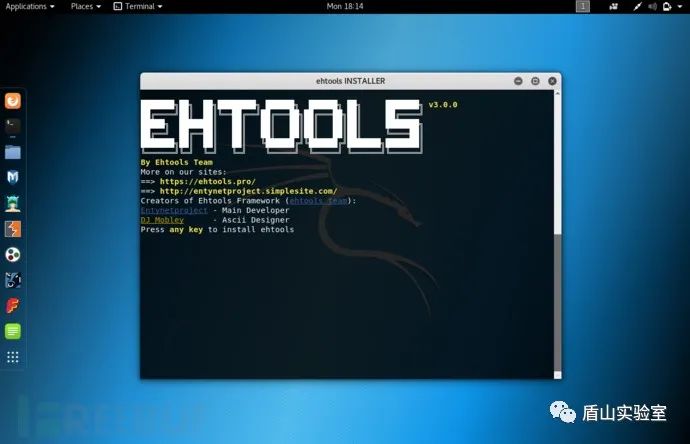Open the https://ehtools.pro/ link
The height and width of the screenshot is (444, 690).
pos(208,181)
